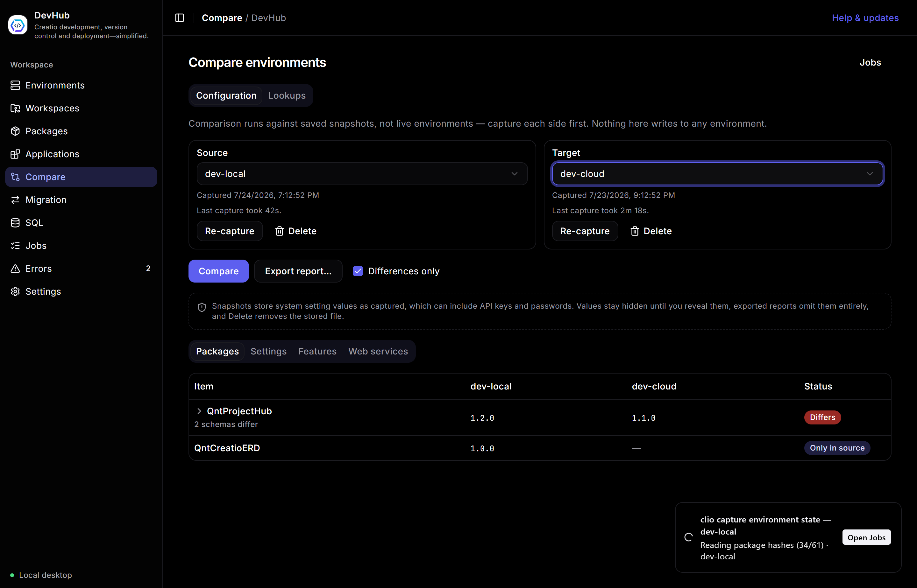Select the Web services results tab
Screen dimensions: 917x588
[378, 351]
